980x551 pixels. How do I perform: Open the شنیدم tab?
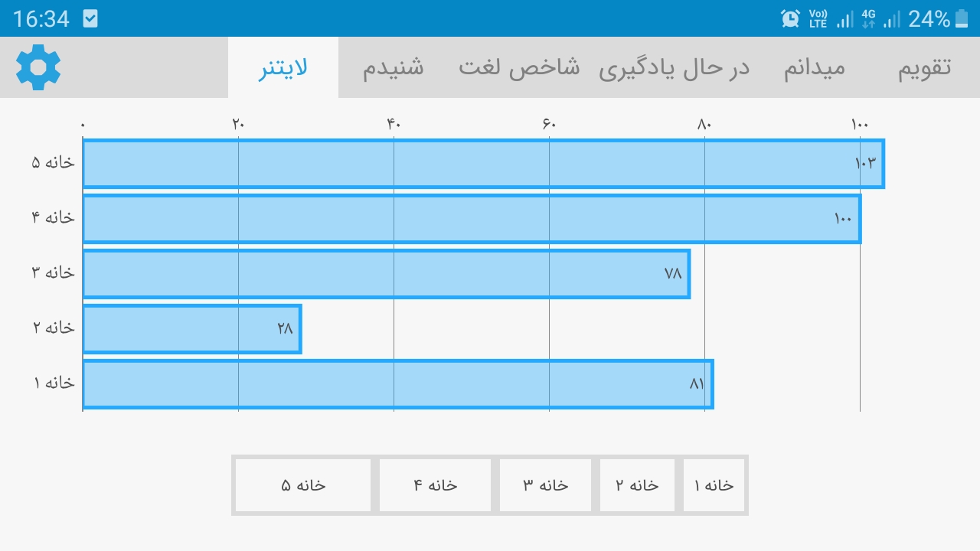pos(393,67)
